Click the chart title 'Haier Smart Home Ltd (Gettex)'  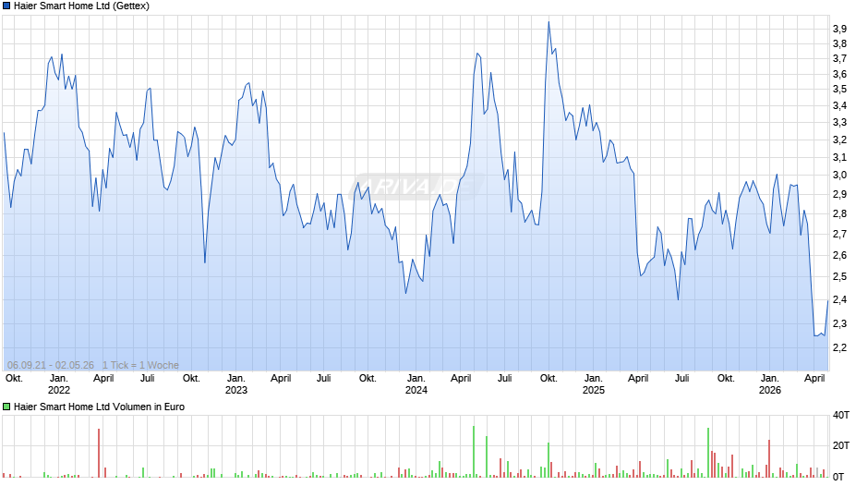pos(81,6)
